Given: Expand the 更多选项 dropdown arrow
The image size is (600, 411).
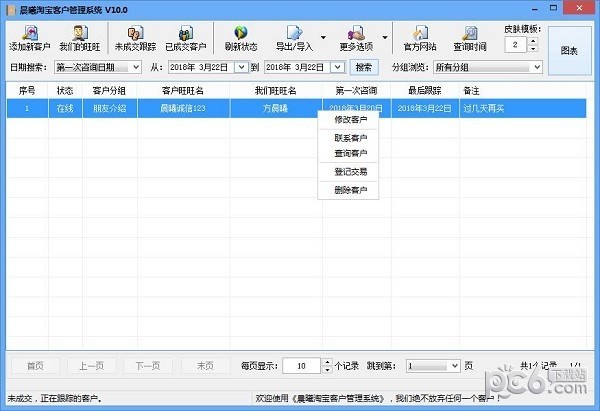Looking at the screenshot, I should (x=385, y=38).
